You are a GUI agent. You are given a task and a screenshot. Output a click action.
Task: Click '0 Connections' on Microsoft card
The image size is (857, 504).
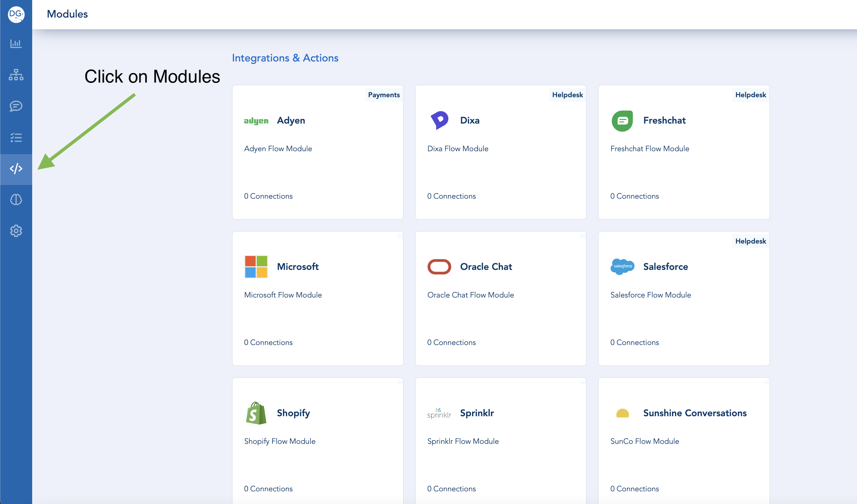pyautogui.click(x=268, y=342)
